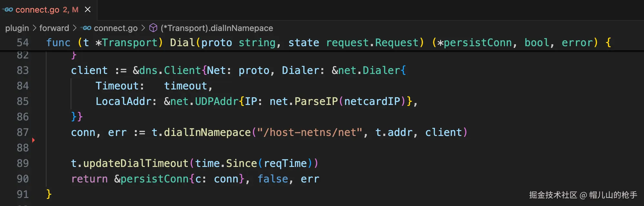Click the plugin breadcrumb folder
The image size is (644, 206).
click(17, 28)
